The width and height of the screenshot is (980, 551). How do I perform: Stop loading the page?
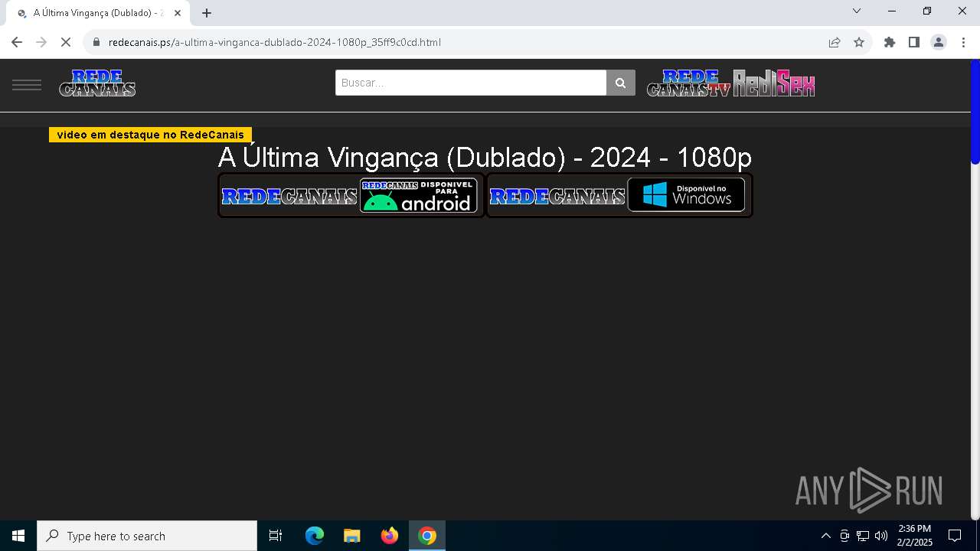66,42
